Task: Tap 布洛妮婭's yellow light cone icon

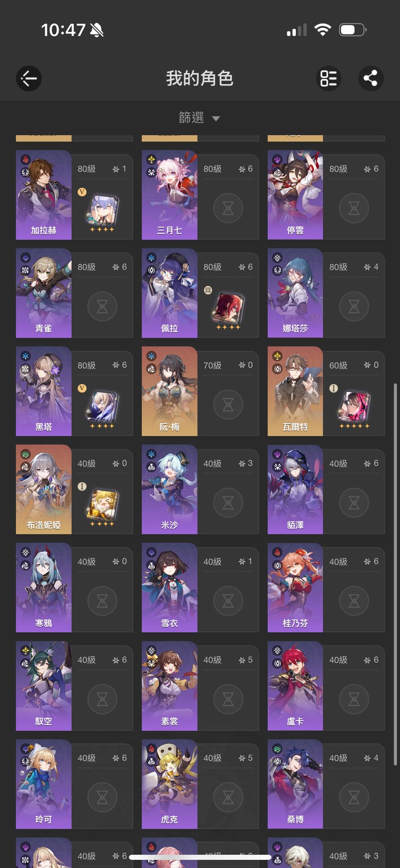Action: tap(102, 505)
